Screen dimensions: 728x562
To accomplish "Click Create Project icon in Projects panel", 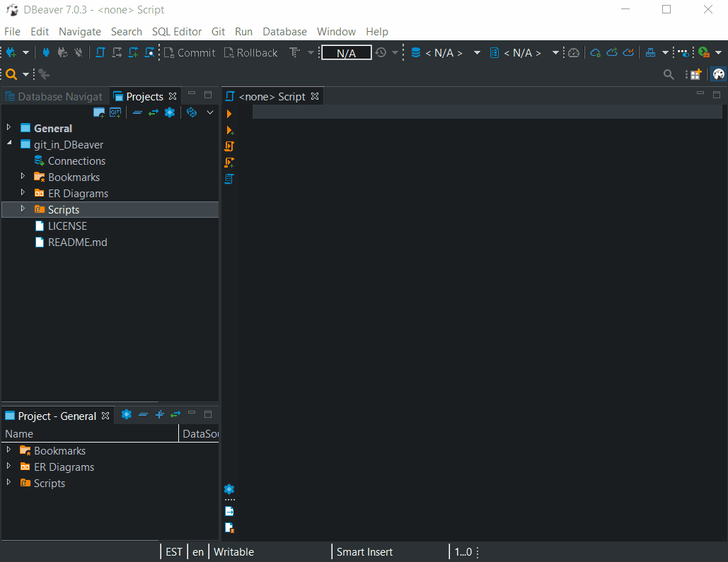I will coord(99,112).
